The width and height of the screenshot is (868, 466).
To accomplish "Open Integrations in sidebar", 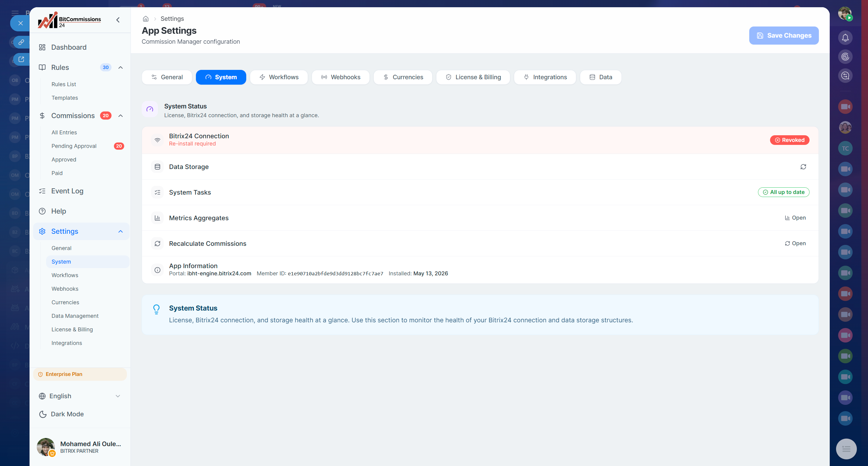I will tap(67, 343).
